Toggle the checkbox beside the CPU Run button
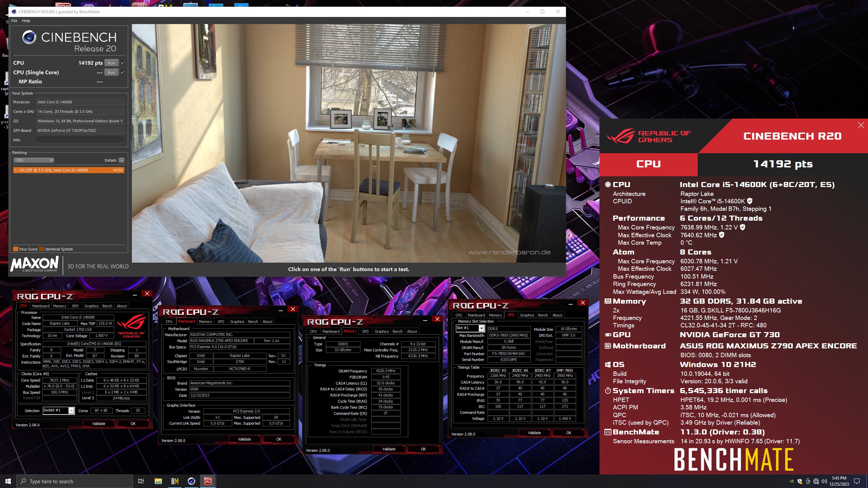 [123, 63]
